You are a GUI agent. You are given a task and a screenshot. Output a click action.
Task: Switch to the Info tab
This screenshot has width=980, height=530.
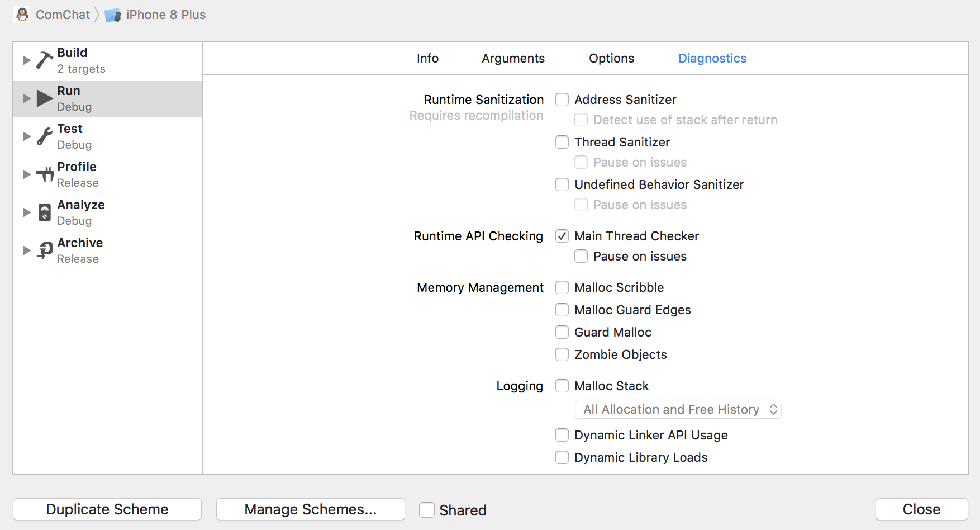pyautogui.click(x=427, y=58)
